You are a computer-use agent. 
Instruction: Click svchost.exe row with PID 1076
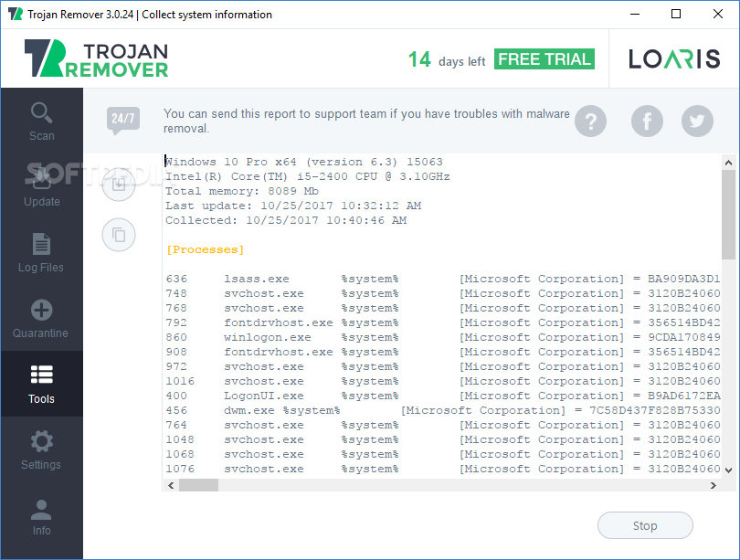443,469
